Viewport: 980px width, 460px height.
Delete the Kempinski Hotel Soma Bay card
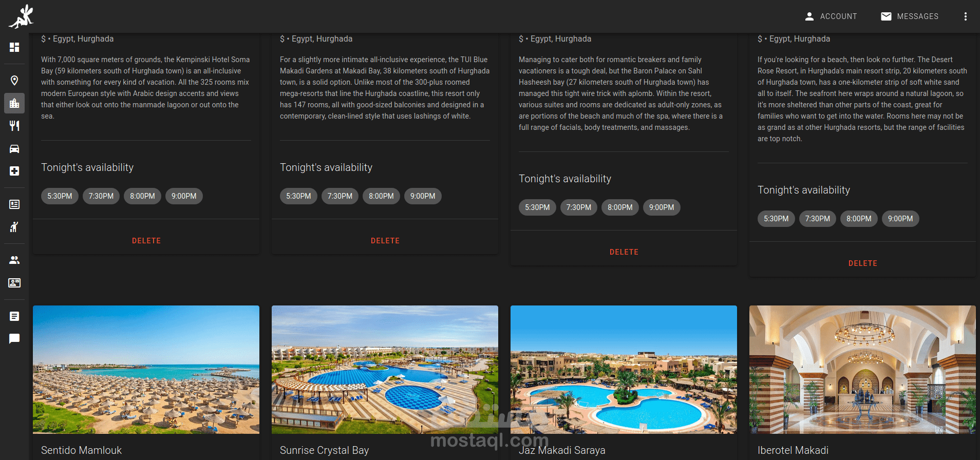pyautogui.click(x=146, y=241)
